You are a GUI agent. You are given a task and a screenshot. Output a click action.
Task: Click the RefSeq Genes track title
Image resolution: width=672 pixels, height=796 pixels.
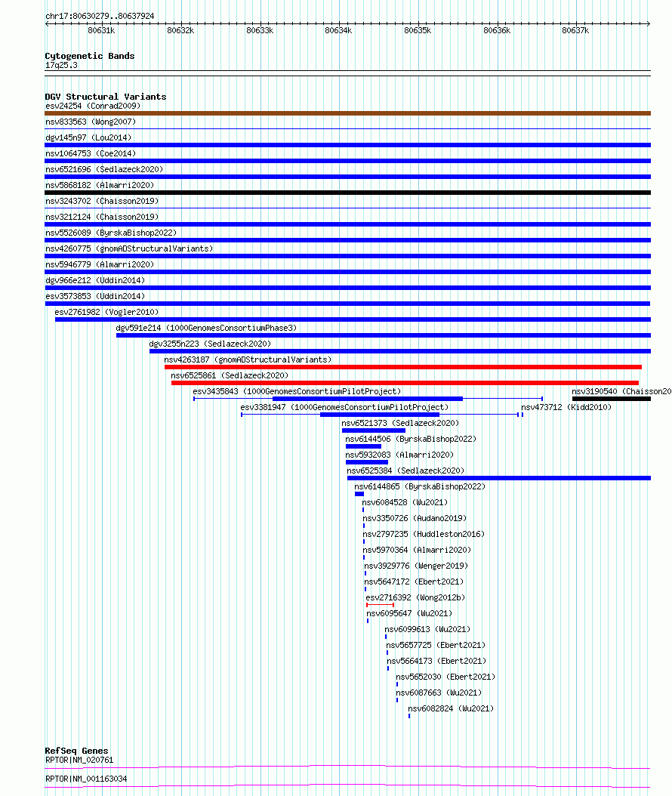click(x=76, y=751)
